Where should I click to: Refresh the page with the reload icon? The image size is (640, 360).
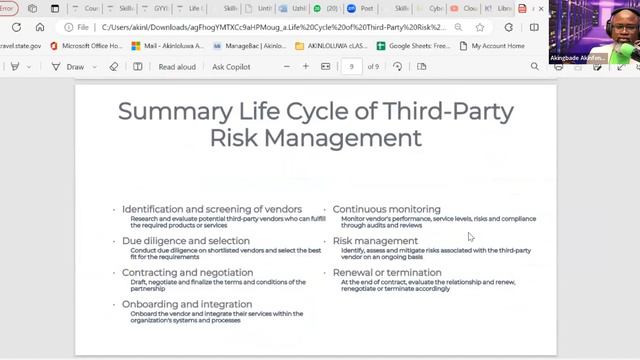(16, 27)
